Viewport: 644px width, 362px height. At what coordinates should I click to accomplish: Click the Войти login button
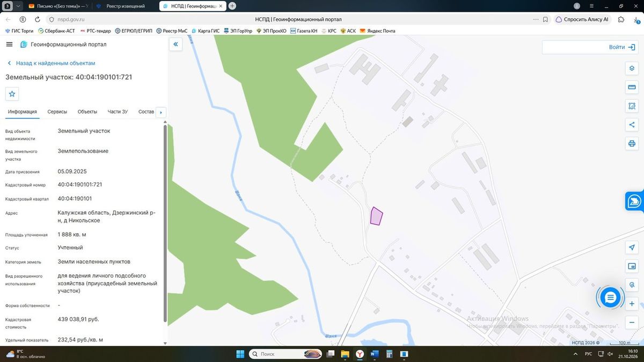pos(590,47)
